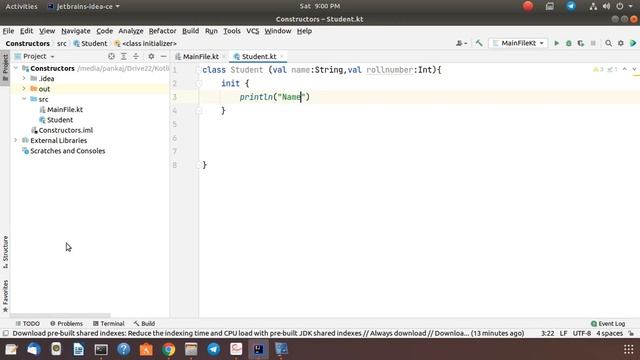Collapse the src folder
The image size is (640, 360).
(x=24, y=99)
